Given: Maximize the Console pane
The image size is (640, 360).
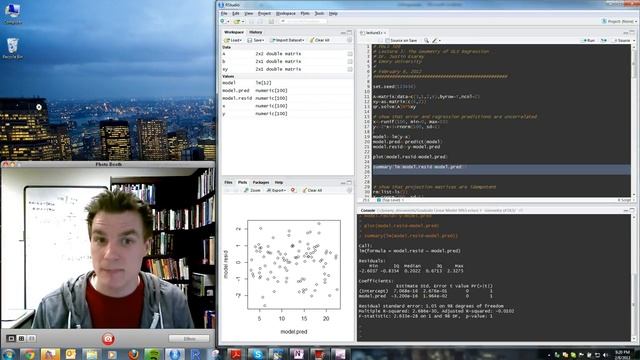Looking at the screenshot, I should pyautogui.click(x=632, y=210).
